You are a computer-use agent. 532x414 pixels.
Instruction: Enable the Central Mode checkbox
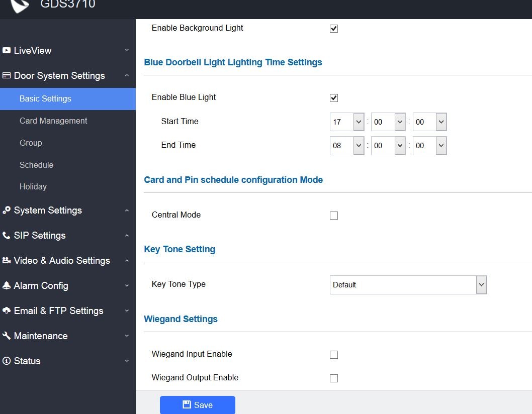click(x=334, y=216)
